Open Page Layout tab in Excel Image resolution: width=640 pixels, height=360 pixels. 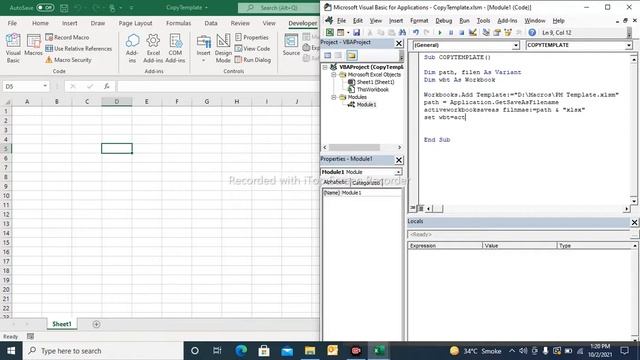click(136, 23)
